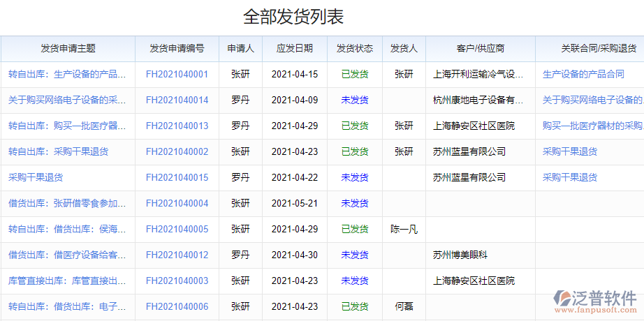Sort by 发货申请主题 column header
This screenshot has width=644, height=321.
pyautogui.click(x=68, y=49)
